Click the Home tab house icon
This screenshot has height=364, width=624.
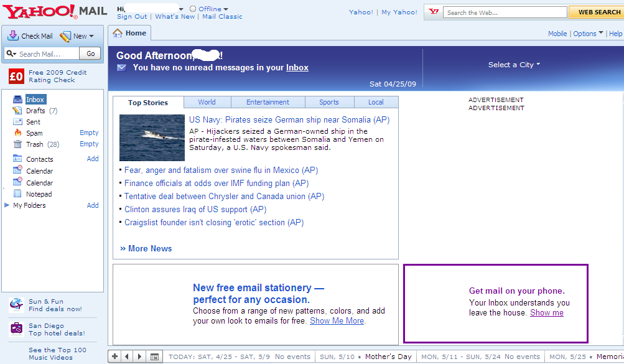pos(118,33)
